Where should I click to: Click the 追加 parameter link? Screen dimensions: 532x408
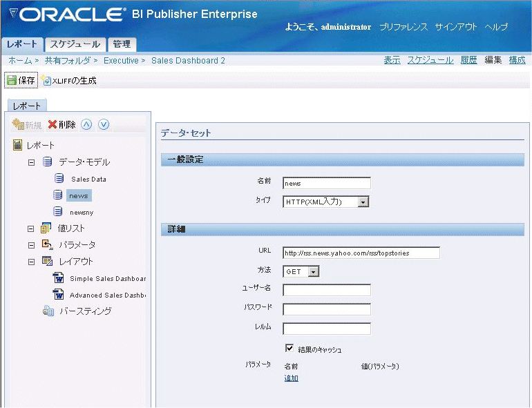(x=291, y=378)
